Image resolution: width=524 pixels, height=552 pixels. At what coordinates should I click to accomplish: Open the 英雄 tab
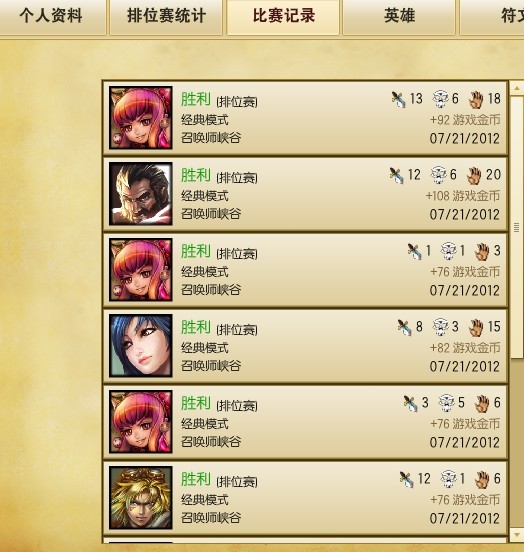pyautogui.click(x=399, y=17)
